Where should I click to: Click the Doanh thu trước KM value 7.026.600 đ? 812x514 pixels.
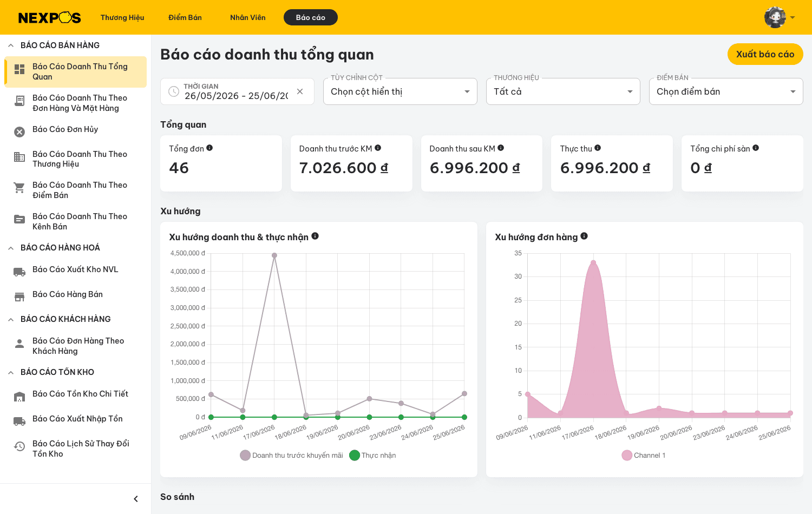coord(344,168)
